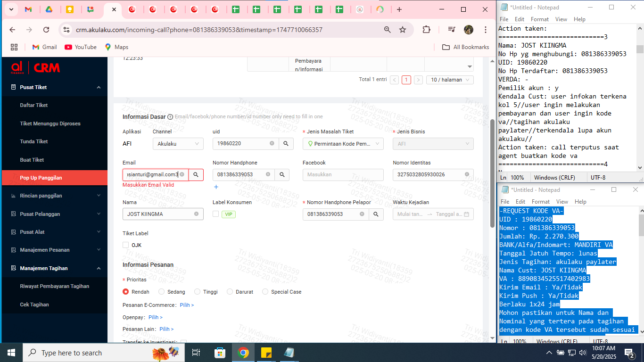The height and width of the screenshot is (362, 644).
Task: Tick the VIP Label Konsumen checkbox
Action: click(216, 214)
